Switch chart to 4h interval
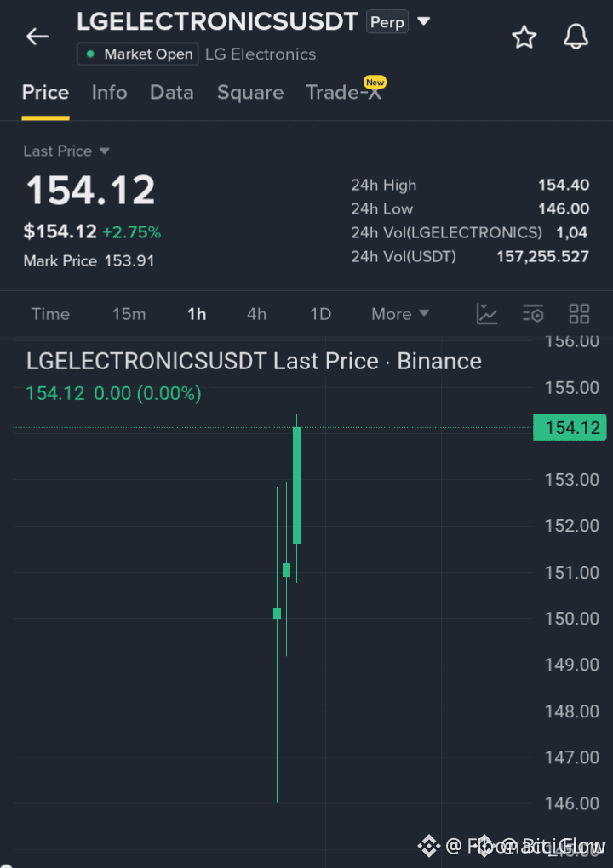Screen dimensions: 613x868 (x=256, y=314)
